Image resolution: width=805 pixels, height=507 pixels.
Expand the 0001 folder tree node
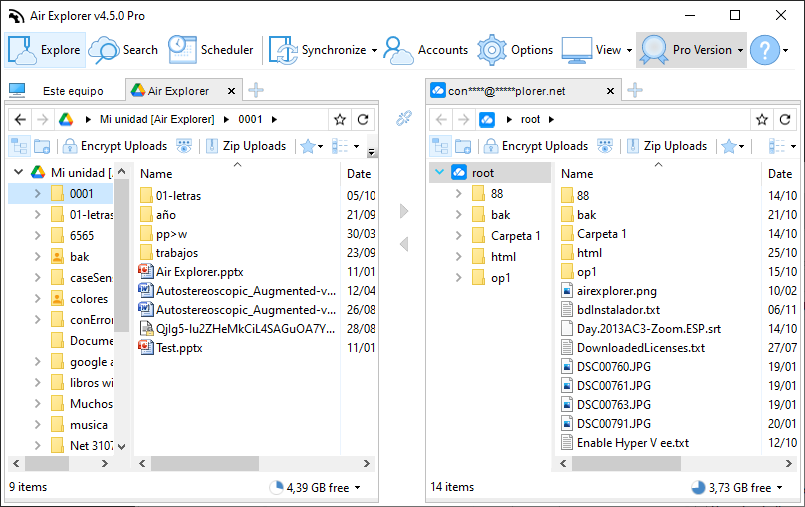point(37,193)
